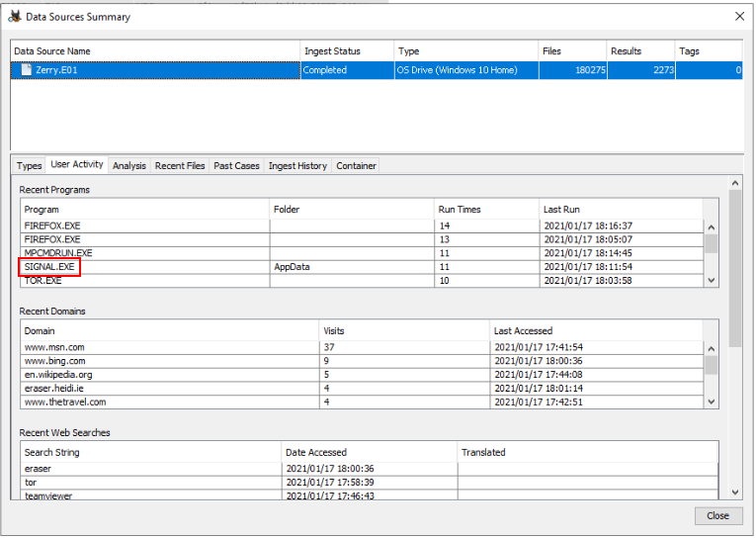
Task: Switch to the Types tab
Action: point(30,165)
